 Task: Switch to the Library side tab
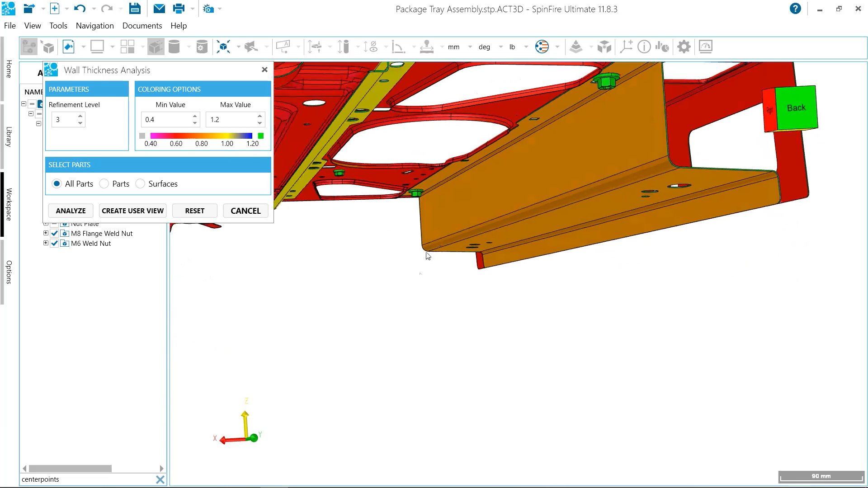tap(9, 136)
